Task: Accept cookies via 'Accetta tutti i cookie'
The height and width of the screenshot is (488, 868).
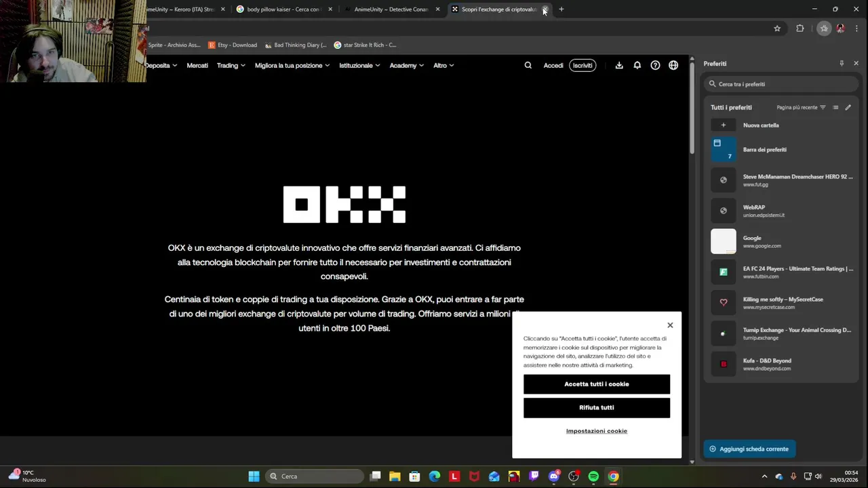Action: tap(597, 384)
